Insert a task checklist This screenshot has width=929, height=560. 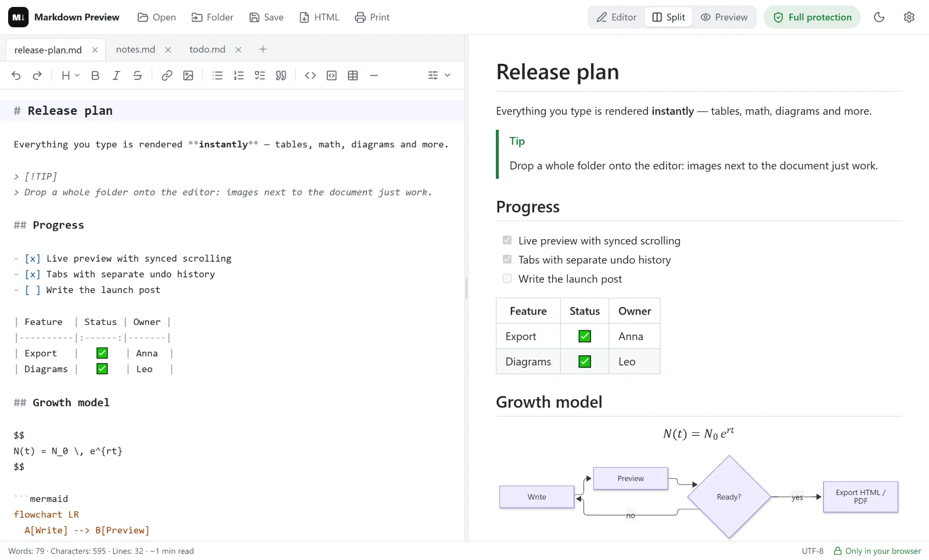click(260, 75)
